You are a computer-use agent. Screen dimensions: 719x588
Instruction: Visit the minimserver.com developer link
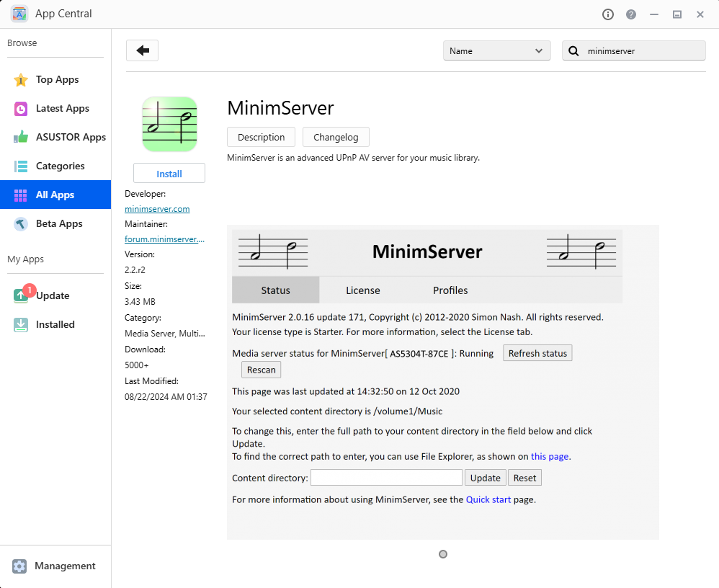157,209
